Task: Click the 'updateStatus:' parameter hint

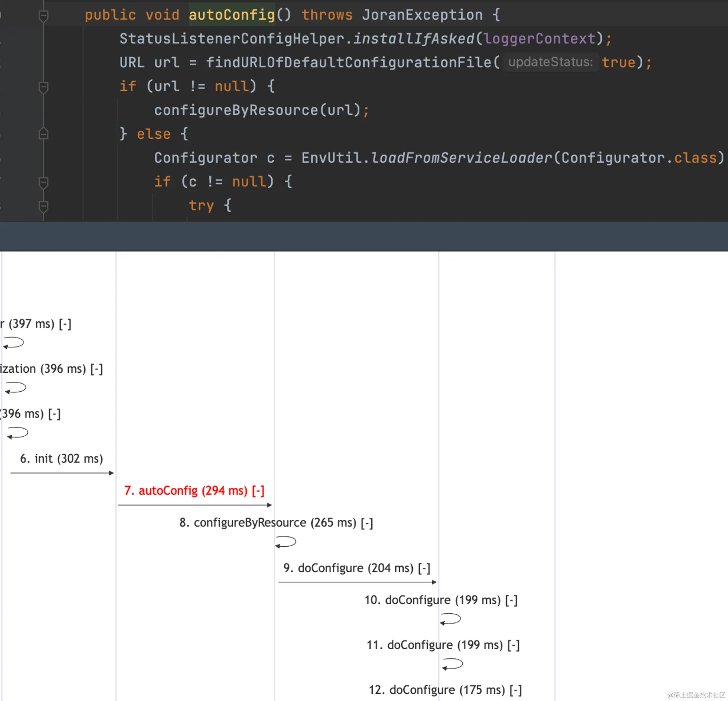Action: pyautogui.click(x=550, y=62)
